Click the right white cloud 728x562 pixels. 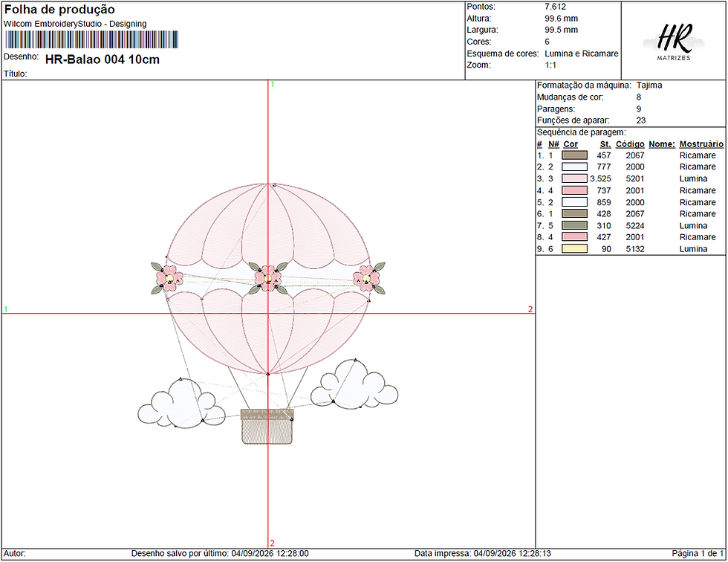pos(354,384)
